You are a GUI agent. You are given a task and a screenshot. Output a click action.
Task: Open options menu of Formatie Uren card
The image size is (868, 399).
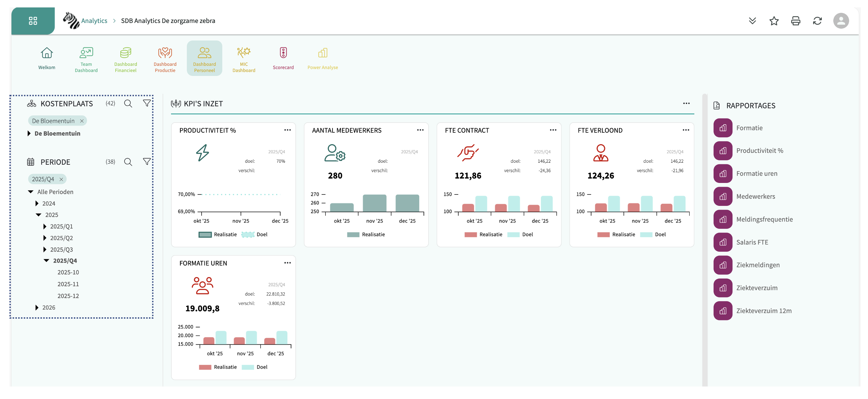[287, 263]
